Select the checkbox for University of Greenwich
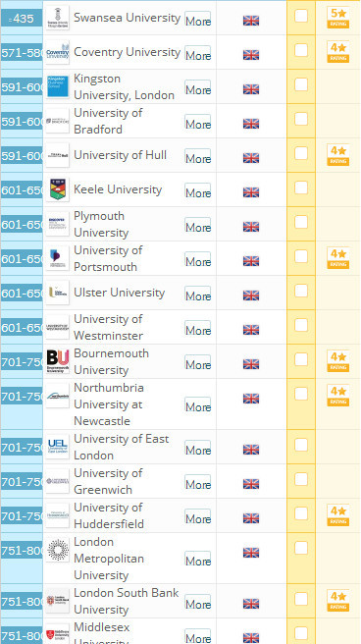Viewport: 361px width, 644px height. pyautogui.click(x=301, y=479)
